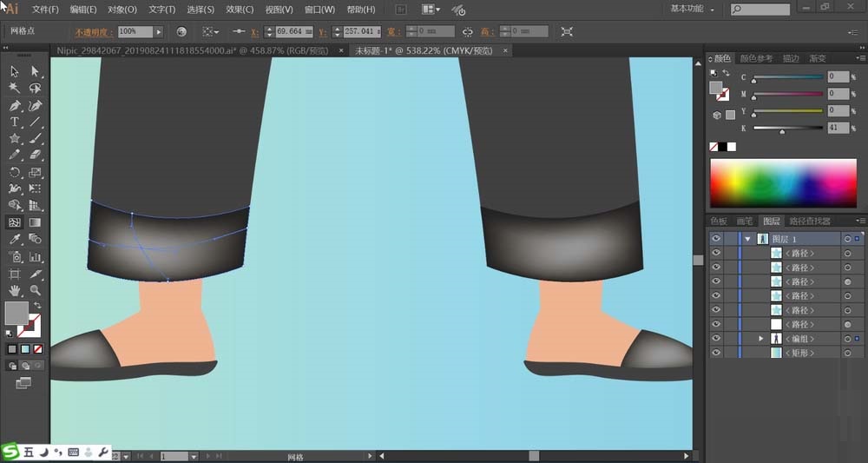Toggle visibility of the 编组 layer
This screenshot has width=868, height=463.
pos(716,338)
